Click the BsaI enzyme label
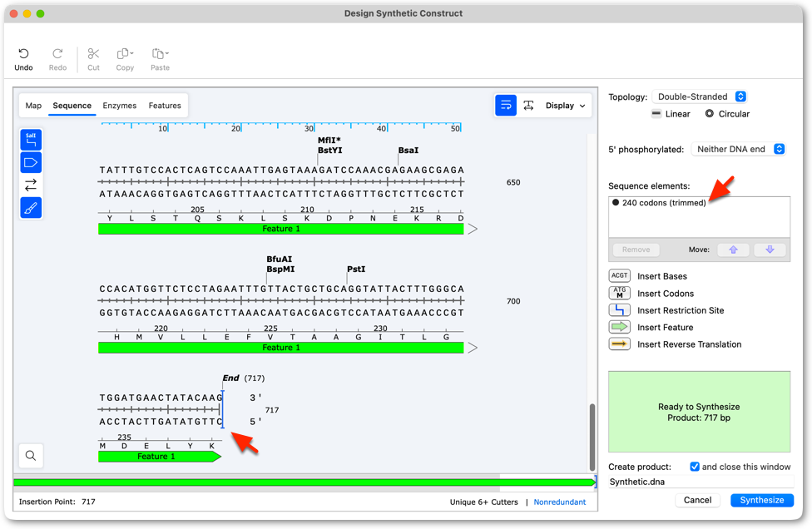 click(x=408, y=150)
